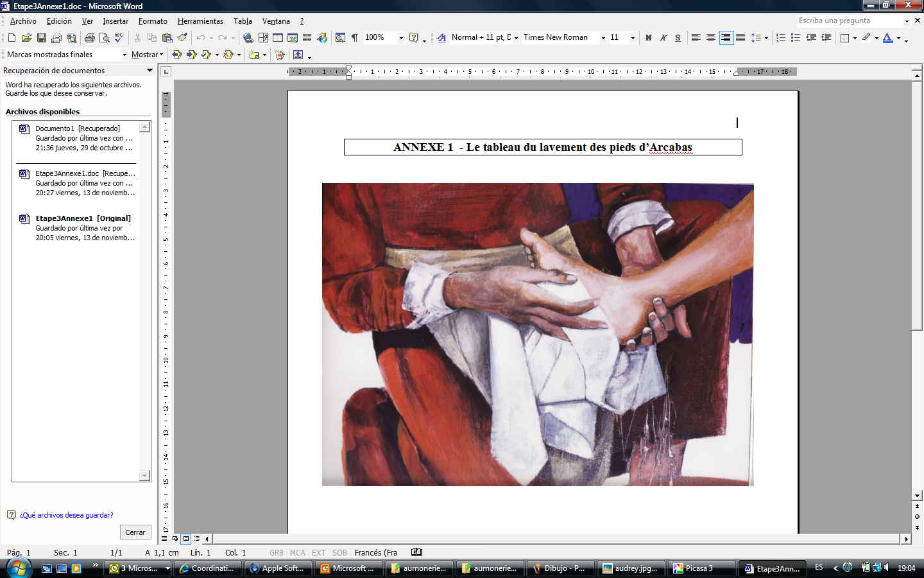This screenshot has width=924, height=578.
Task: Click the Numbered list icon
Action: pyautogui.click(x=781, y=38)
